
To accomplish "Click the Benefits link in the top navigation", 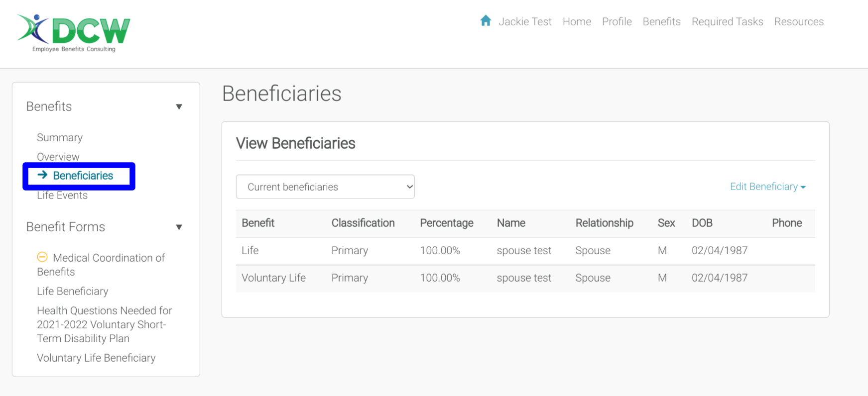I will [x=661, y=22].
